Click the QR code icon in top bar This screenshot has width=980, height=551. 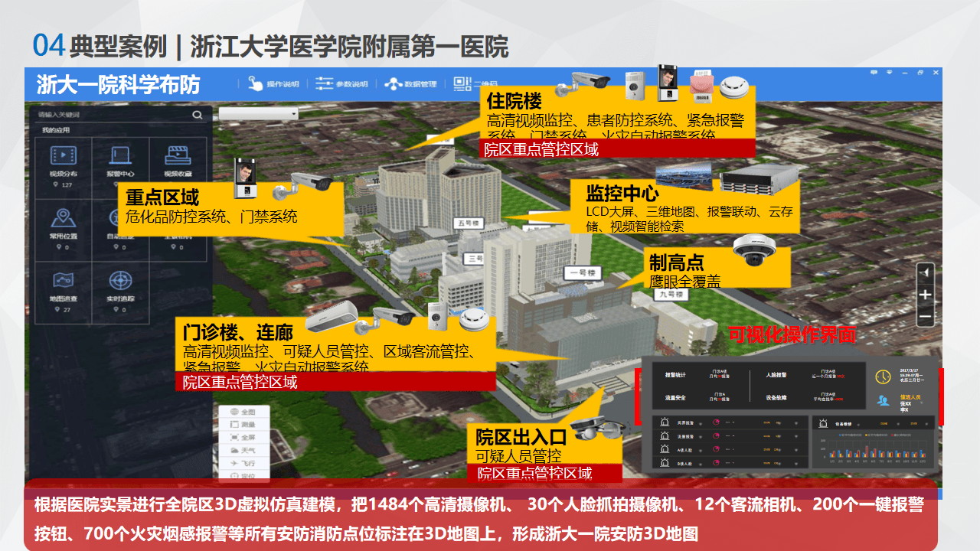(x=461, y=83)
